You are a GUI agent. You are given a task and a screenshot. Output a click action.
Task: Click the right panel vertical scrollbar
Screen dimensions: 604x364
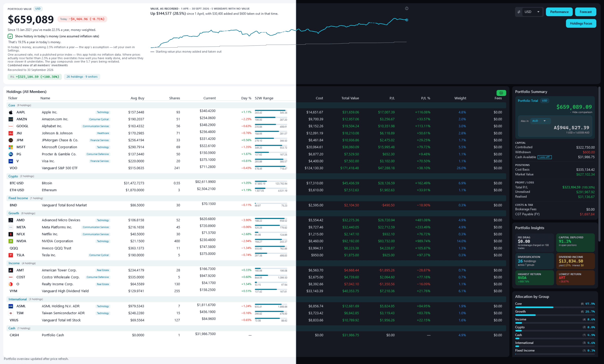pyautogui.click(x=599, y=164)
